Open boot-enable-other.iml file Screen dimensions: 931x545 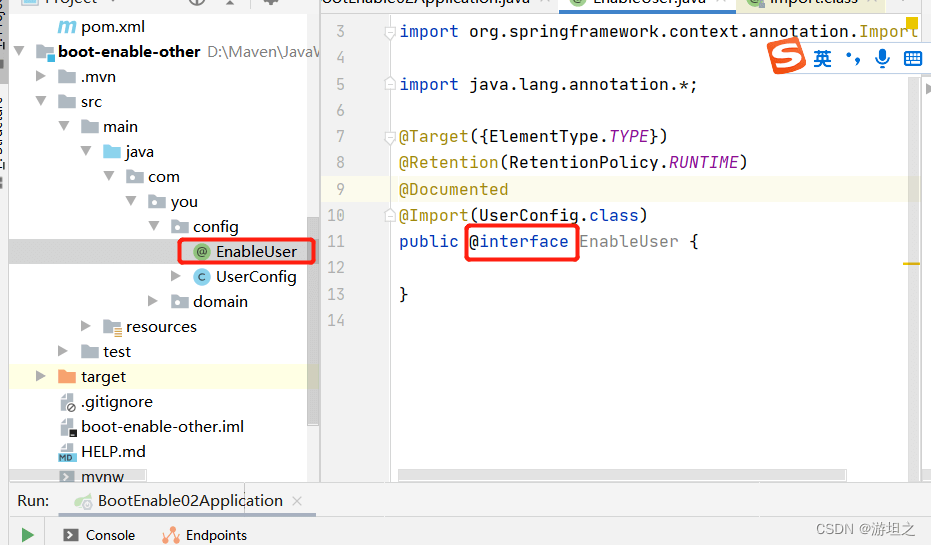point(163,427)
